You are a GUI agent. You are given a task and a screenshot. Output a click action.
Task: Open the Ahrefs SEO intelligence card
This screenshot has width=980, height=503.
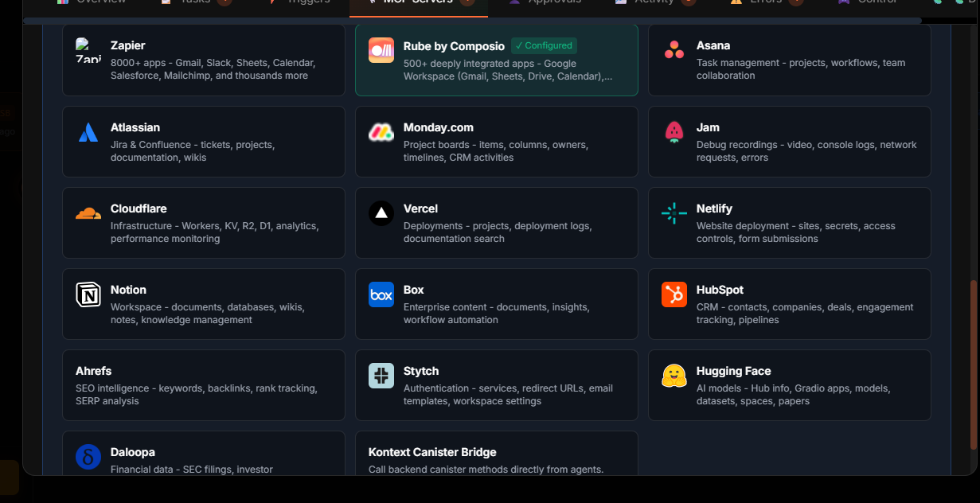click(203, 385)
